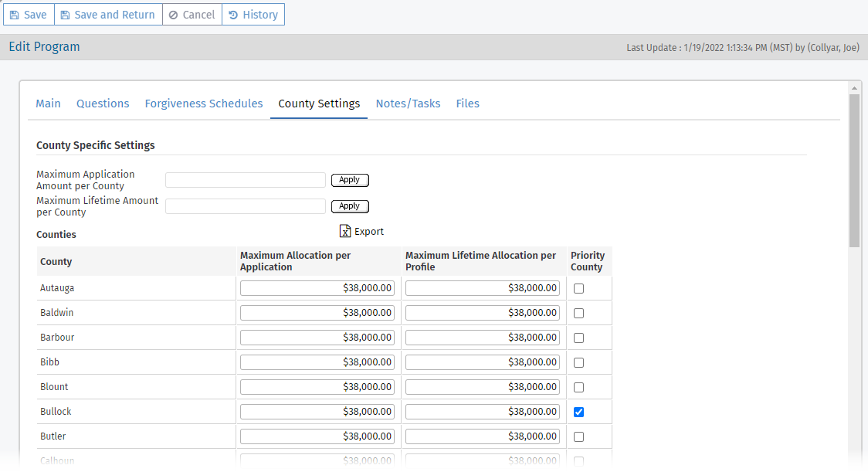Enable Priority County for Autauga
Viewport: 868px width, 472px height.
578,288
